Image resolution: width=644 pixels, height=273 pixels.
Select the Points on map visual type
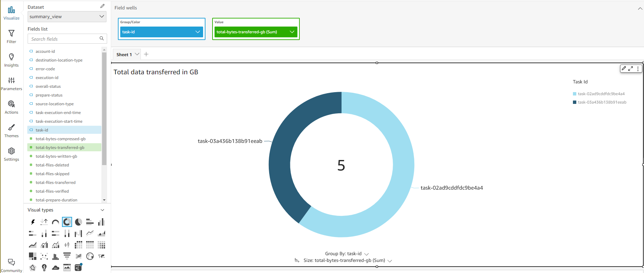point(90,256)
